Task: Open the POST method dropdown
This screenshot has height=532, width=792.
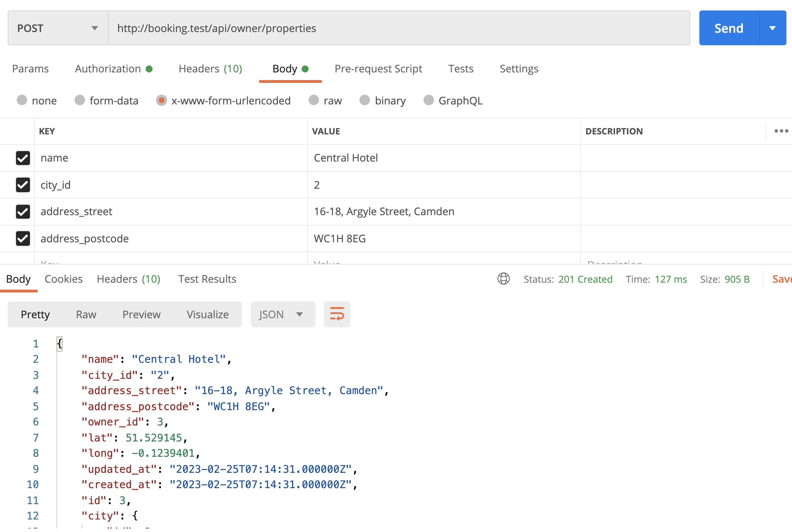Action: pyautogui.click(x=58, y=28)
